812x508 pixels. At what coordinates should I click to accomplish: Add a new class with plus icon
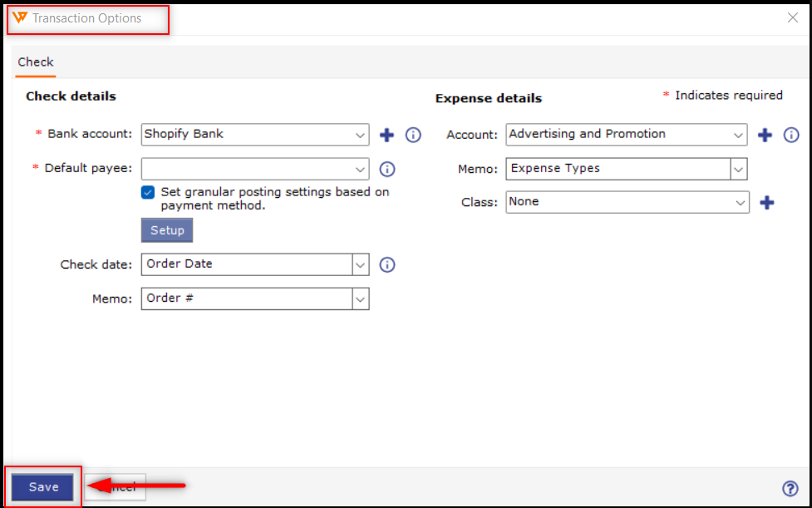pyautogui.click(x=767, y=202)
